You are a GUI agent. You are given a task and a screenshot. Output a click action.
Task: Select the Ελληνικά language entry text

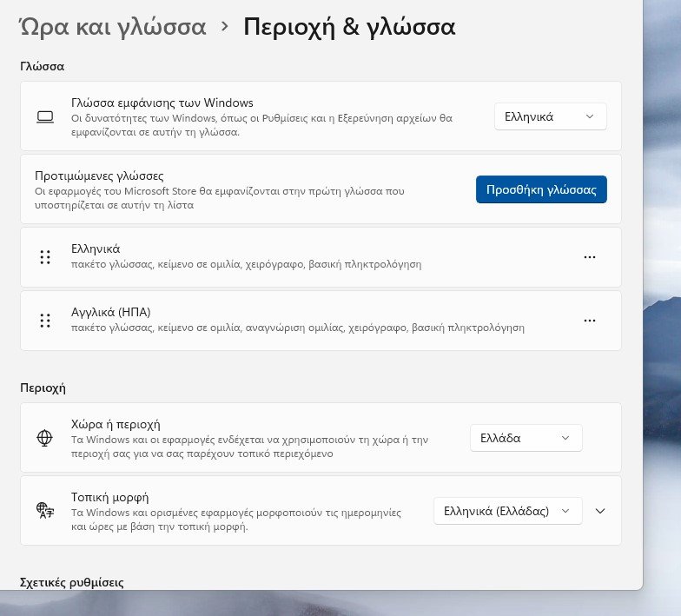point(96,248)
